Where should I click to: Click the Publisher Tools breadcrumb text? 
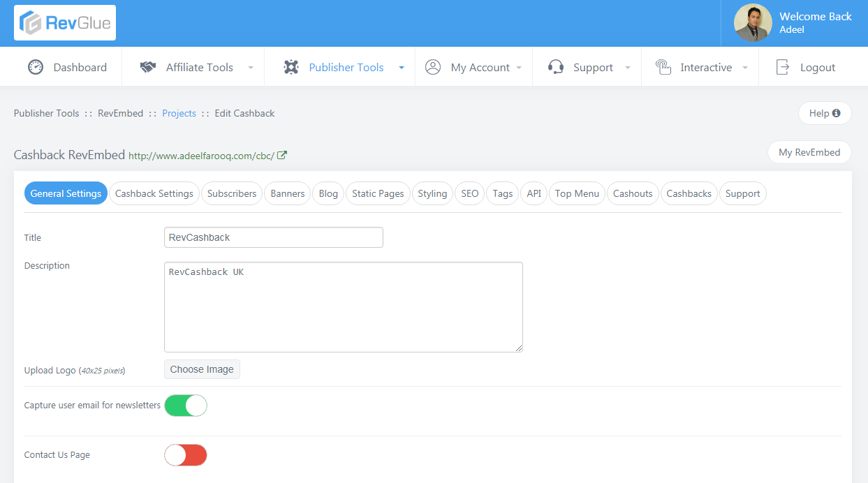[47, 113]
